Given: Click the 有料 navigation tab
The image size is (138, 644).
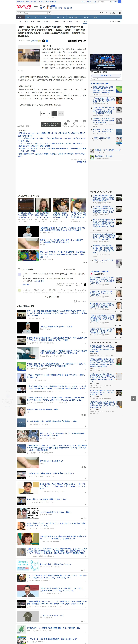Looking at the screenshot, I should pos(95,17).
